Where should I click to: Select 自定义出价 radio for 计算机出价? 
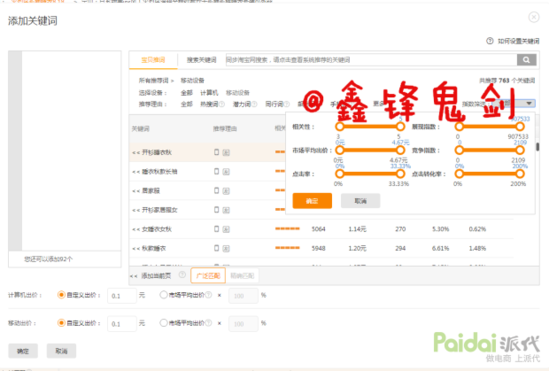61,295
